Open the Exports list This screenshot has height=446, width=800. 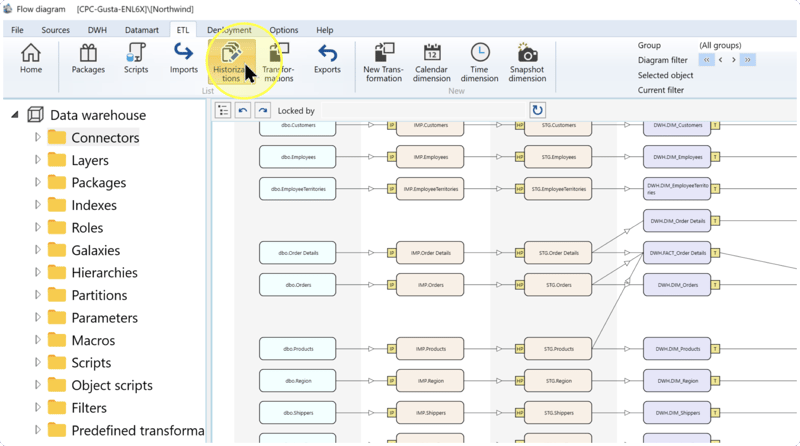click(x=327, y=59)
